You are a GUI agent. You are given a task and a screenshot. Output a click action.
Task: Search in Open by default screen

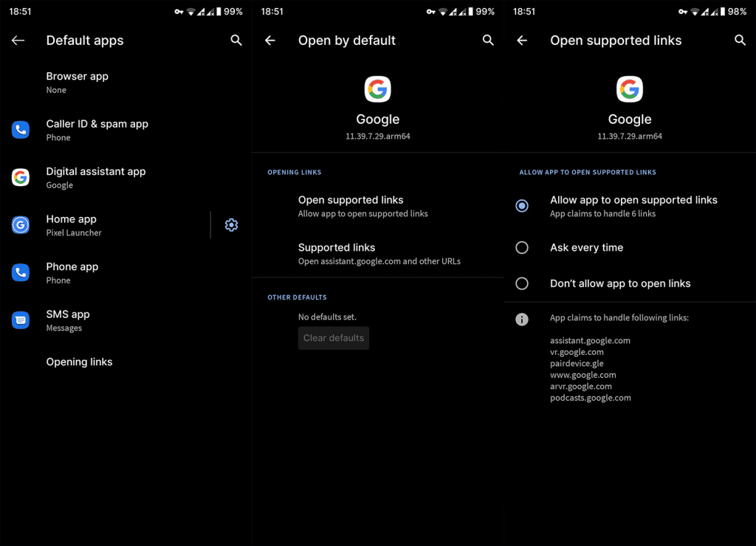click(x=489, y=40)
